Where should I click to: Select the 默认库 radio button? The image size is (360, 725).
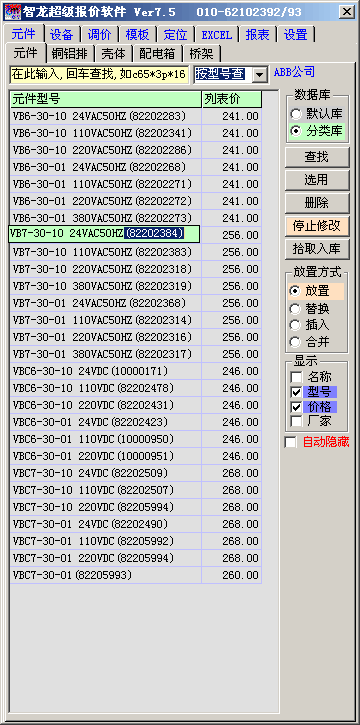[x=295, y=114]
